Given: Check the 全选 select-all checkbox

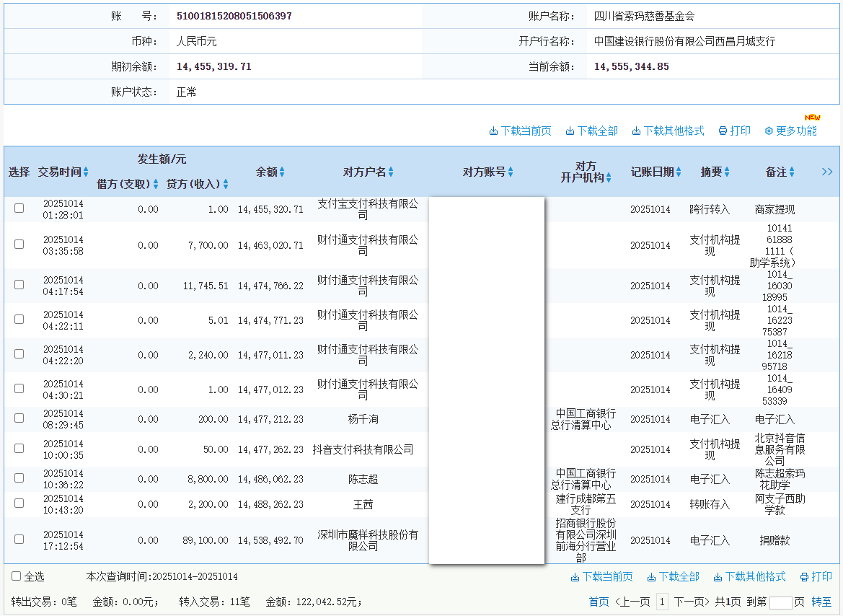Looking at the screenshot, I should [x=16, y=576].
